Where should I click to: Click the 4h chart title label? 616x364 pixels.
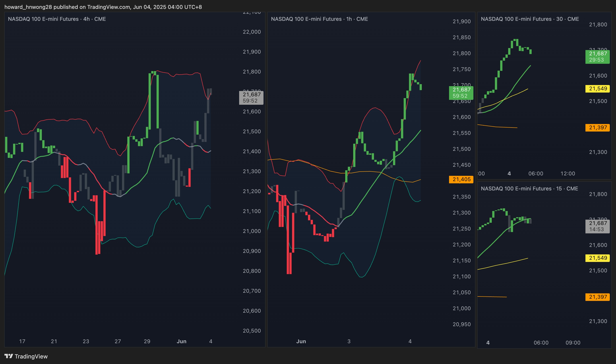coord(57,19)
